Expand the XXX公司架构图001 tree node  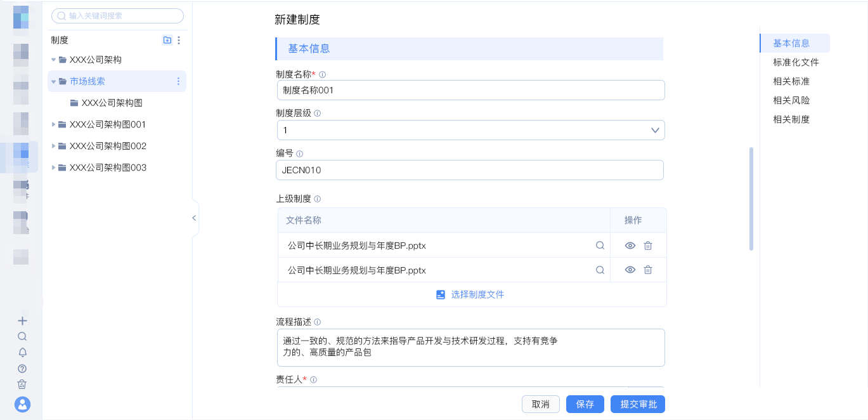pyautogui.click(x=54, y=124)
